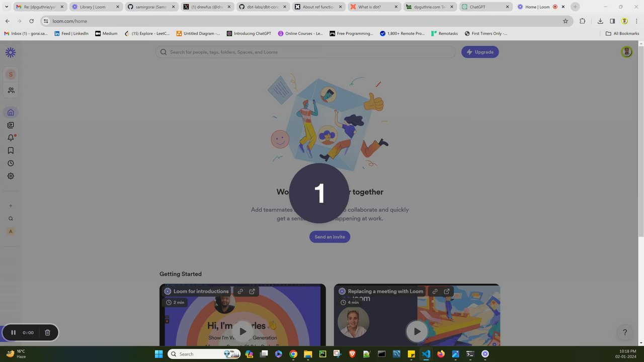Open Visual Studio Code from the taskbar
The height and width of the screenshot is (362, 644).
point(426,354)
